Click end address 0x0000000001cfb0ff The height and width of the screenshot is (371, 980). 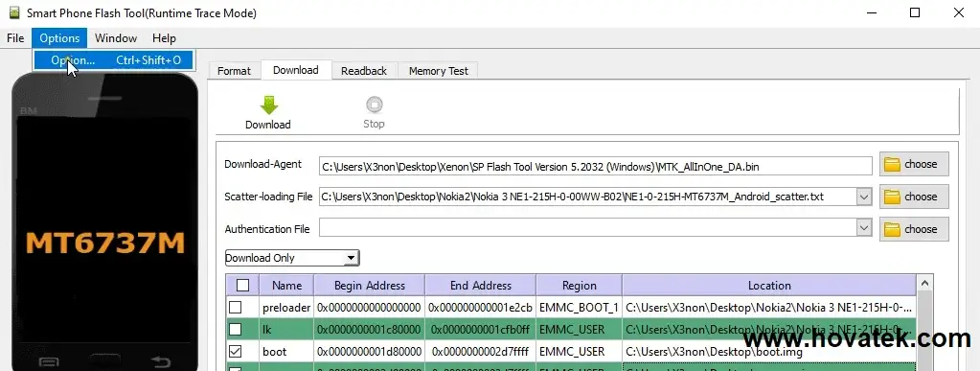pos(481,329)
